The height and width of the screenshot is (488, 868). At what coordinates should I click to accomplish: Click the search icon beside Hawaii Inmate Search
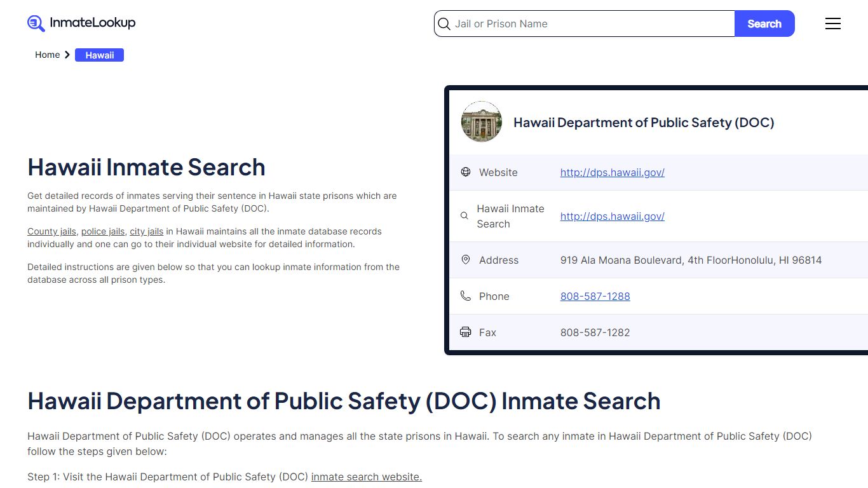tap(465, 216)
